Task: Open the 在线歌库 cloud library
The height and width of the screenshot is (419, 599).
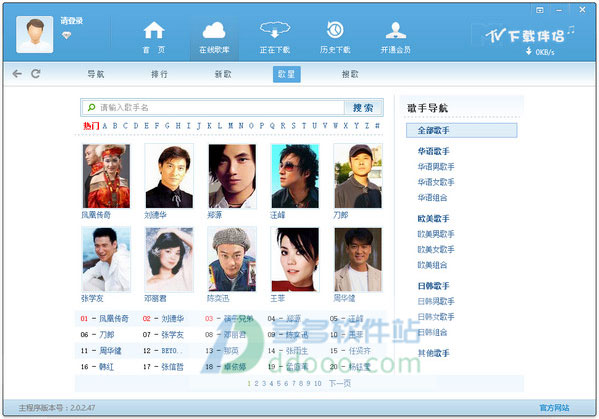Action: 214,37
